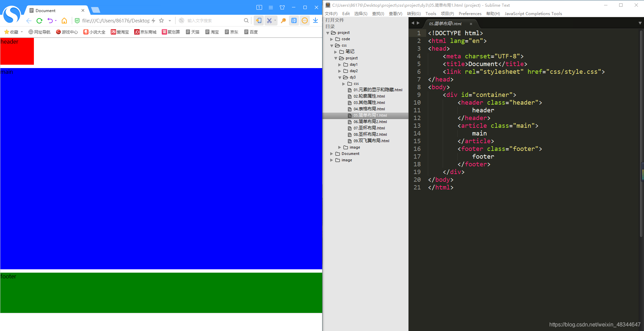The height and width of the screenshot is (331, 644).
Task: Click the orange more-tools circle icon
Action: (305, 21)
